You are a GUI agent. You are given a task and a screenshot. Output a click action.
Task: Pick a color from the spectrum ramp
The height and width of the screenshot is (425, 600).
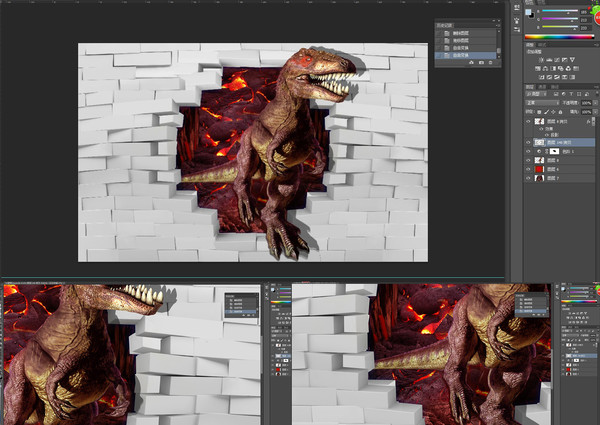pos(559,37)
